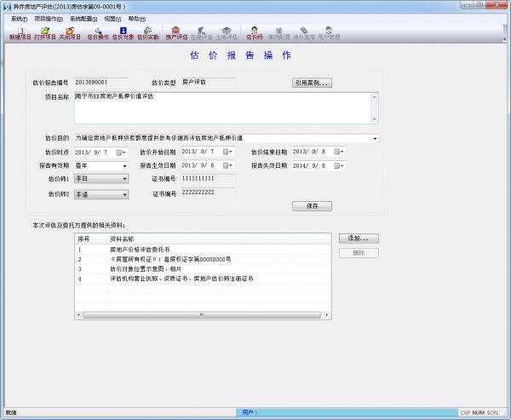Expand the 估价师1 combo box
511x420 pixels.
click(125, 179)
